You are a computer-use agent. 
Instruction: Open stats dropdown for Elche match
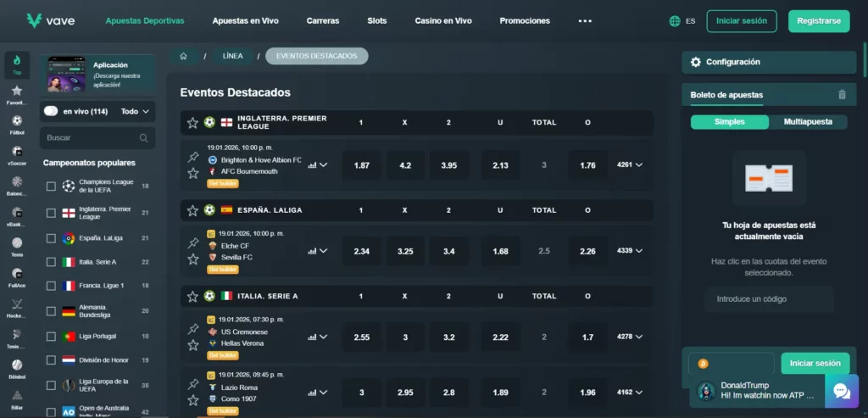pos(318,251)
